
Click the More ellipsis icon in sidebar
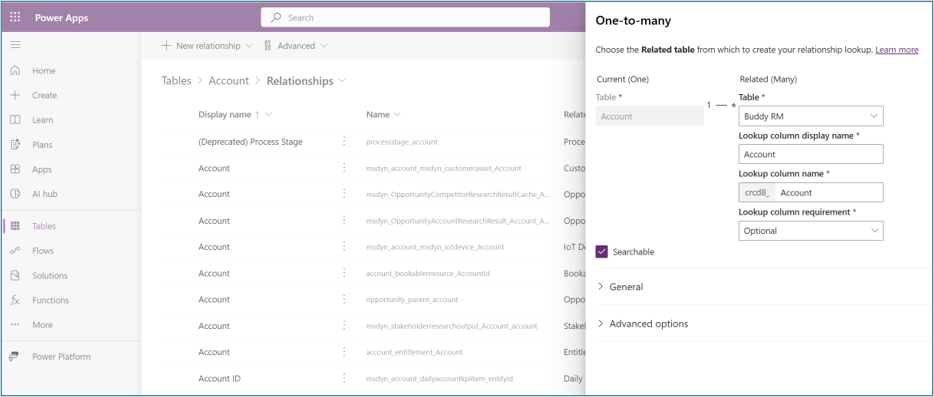click(15, 325)
